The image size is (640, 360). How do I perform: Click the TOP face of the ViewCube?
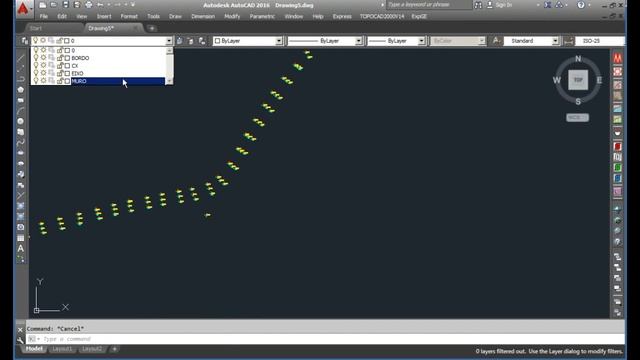(578, 80)
